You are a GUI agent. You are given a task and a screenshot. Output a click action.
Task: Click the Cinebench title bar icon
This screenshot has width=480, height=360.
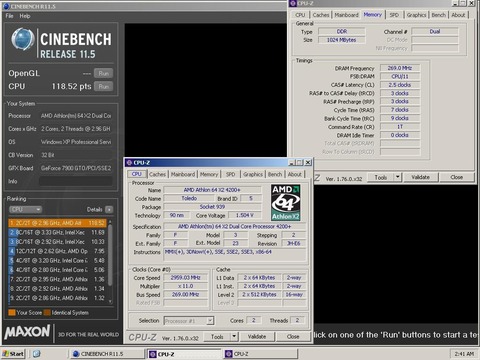click(x=6, y=6)
